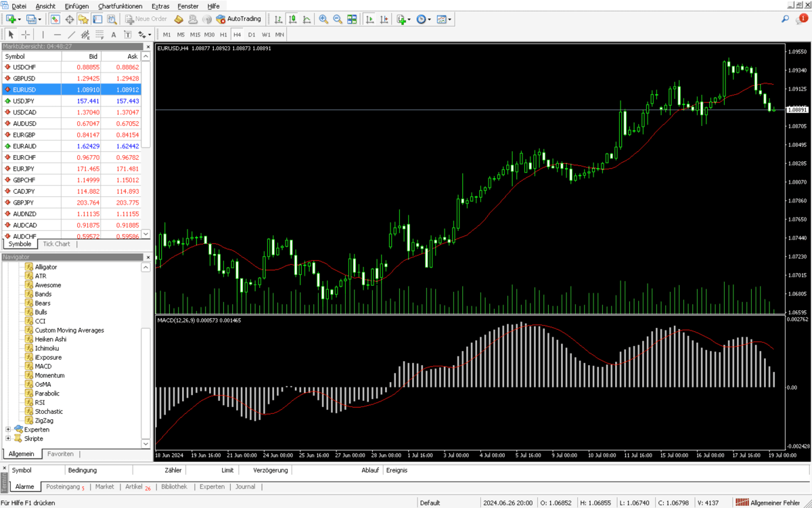Open the new chart dropdown arrow
Image resolution: width=812 pixels, height=508 pixels.
19,20
